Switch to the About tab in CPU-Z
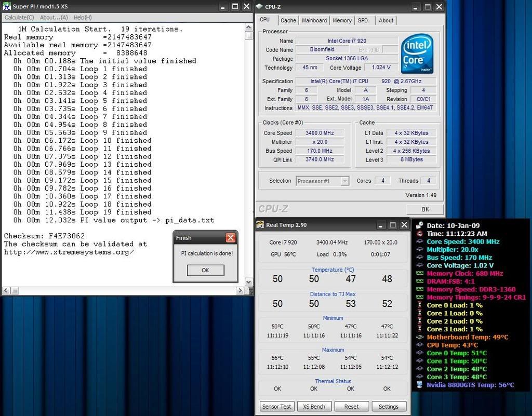 (386, 20)
